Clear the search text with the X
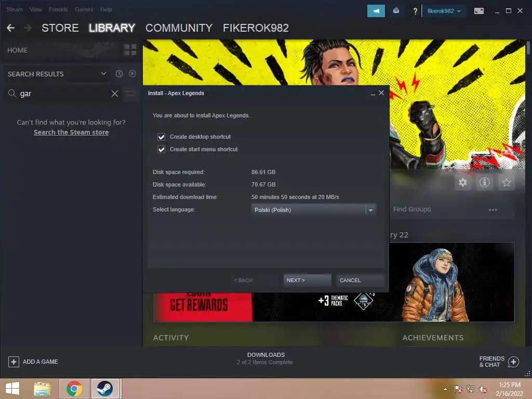The width and height of the screenshot is (532, 399). pyautogui.click(x=115, y=94)
